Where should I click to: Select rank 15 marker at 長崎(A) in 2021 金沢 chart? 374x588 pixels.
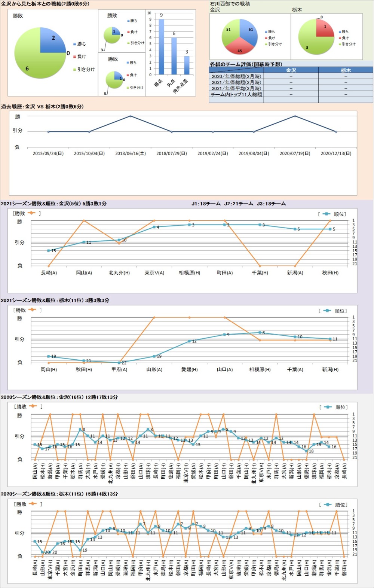[49, 251]
